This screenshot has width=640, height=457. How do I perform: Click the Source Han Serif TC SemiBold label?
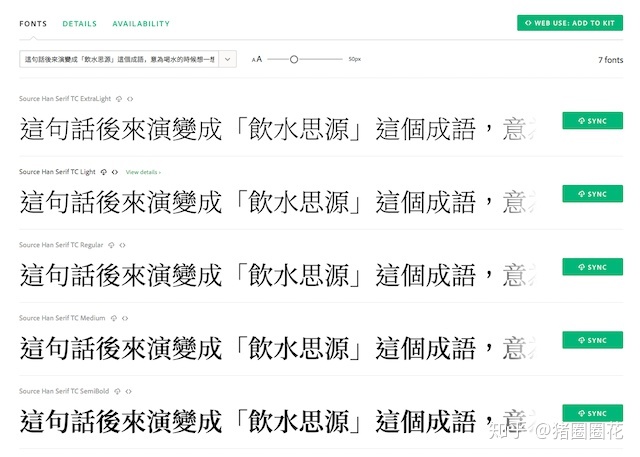64,391
